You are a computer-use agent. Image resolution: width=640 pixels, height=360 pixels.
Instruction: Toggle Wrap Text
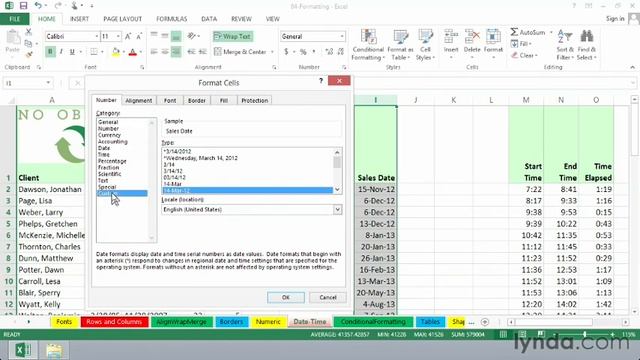click(x=233, y=36)
